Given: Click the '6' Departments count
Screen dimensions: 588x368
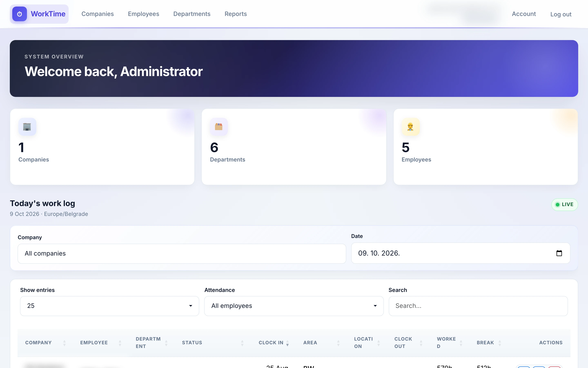Looking at the screenshot, I should 214,147.
